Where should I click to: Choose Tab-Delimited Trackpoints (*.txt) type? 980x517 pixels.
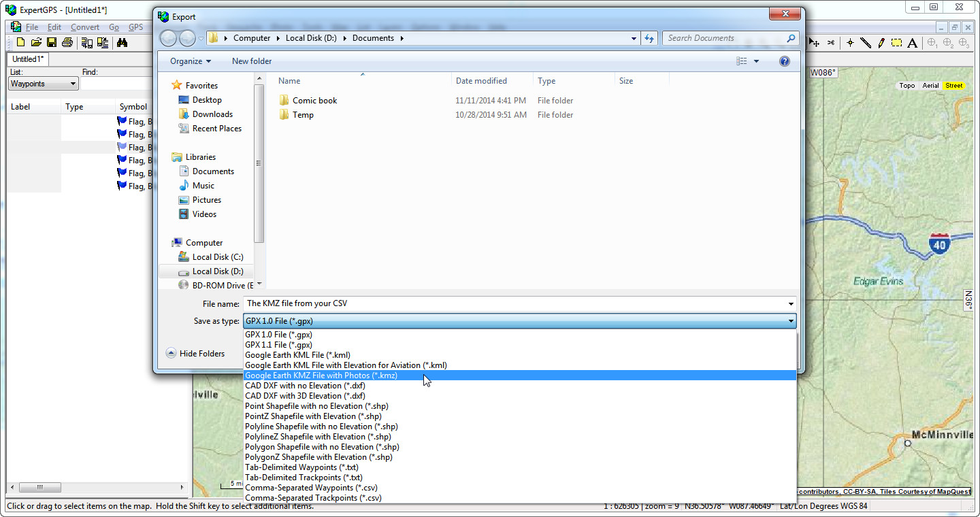[520, 478]
